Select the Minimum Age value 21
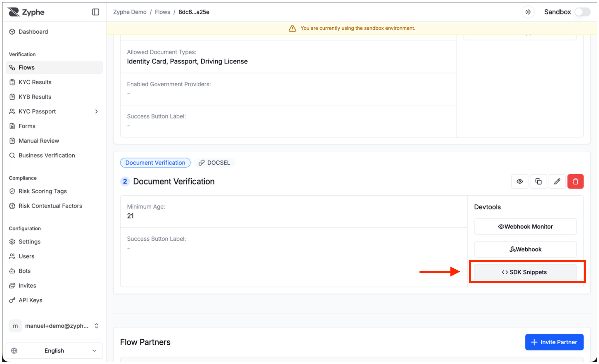The width and height of the screenshot is (599, 364). tap(130, 216)
